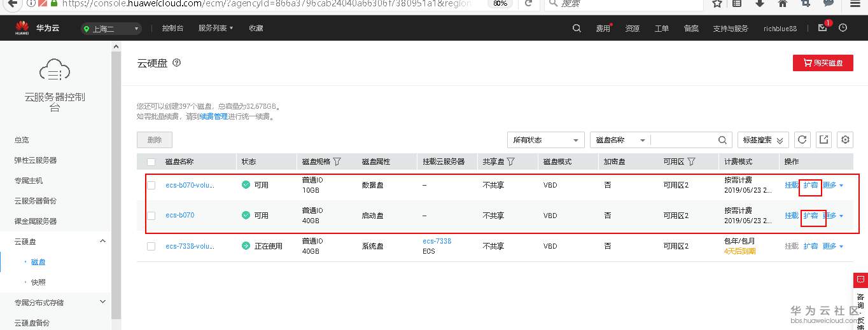Click 挂载 for the ecs-b070 disk

coord(791,216)
